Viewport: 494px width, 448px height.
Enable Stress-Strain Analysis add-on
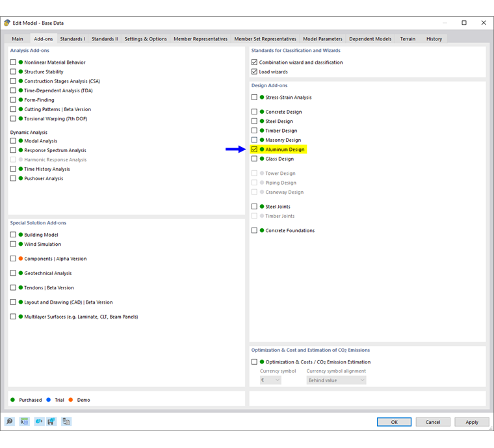click(254, 98)
